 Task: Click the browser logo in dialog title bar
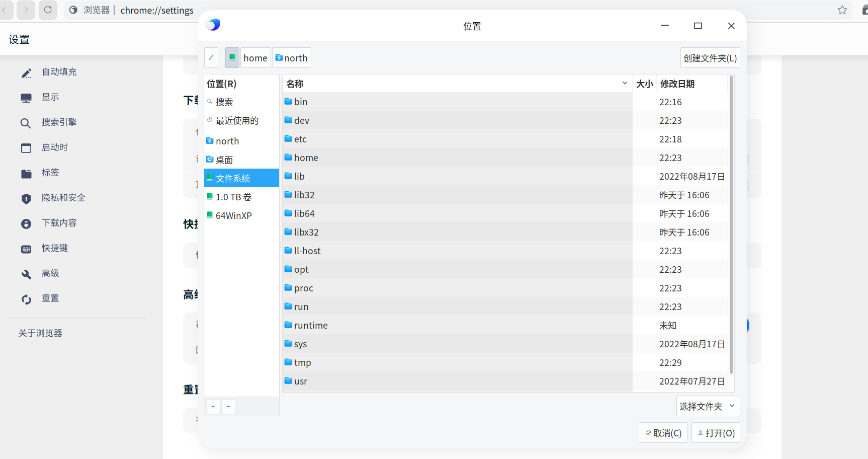(214, 25)
